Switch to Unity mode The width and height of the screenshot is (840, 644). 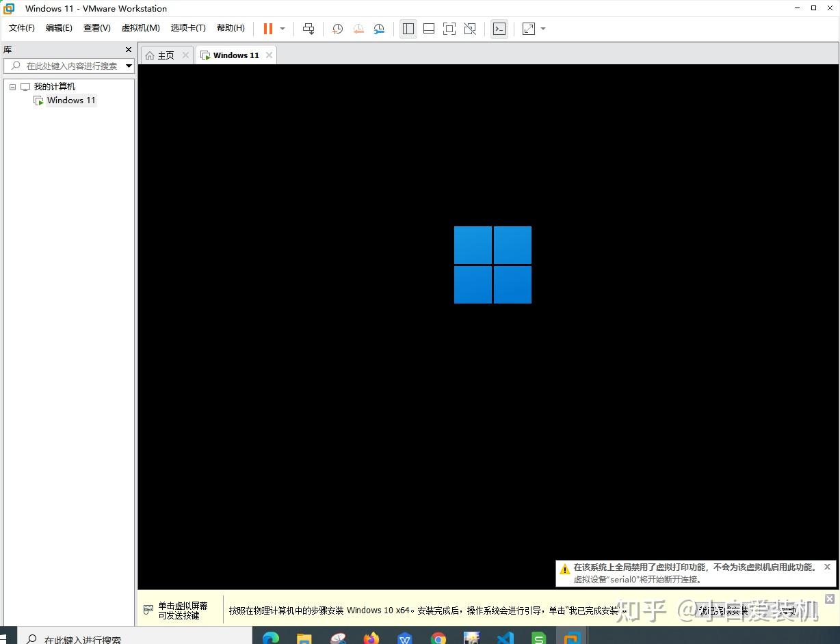point(470,28)
